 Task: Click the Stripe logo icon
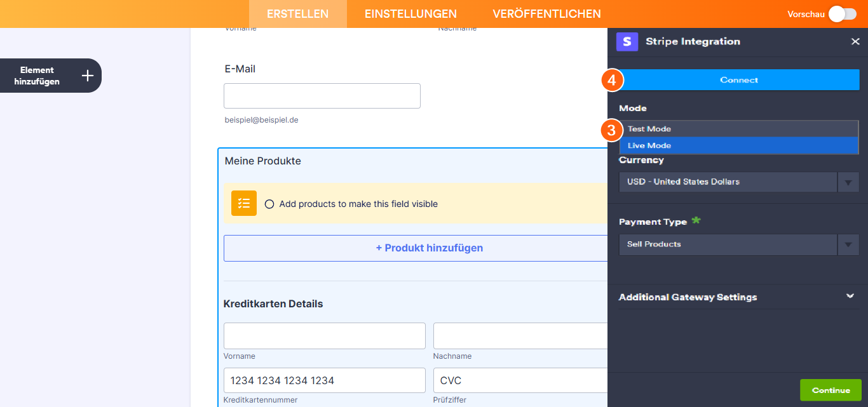tap(627, 41)
